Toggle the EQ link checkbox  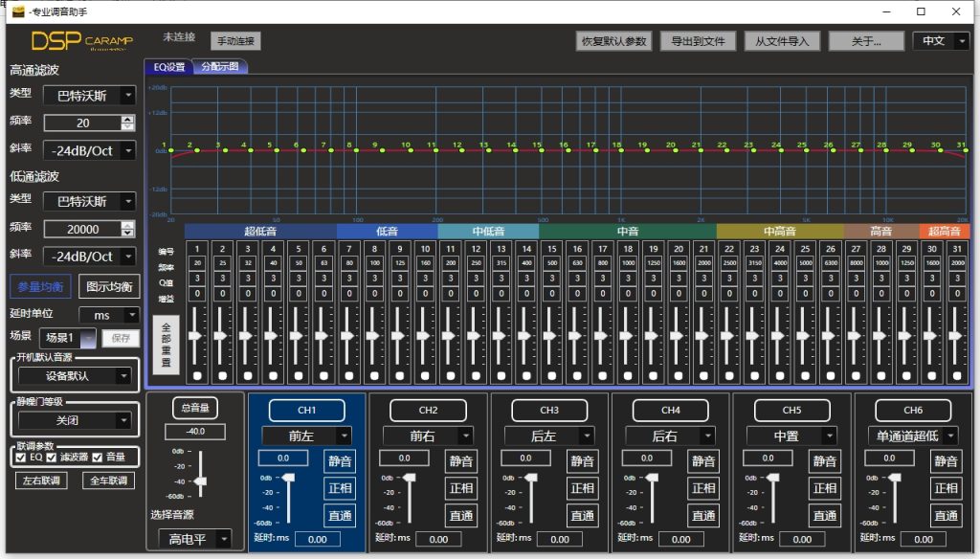tap(21, 458)
